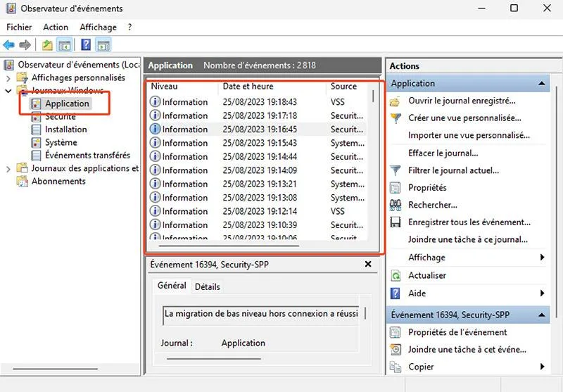Select the Application log in tree
This screenshot has width=563, height=392.
tap(67, 103)
